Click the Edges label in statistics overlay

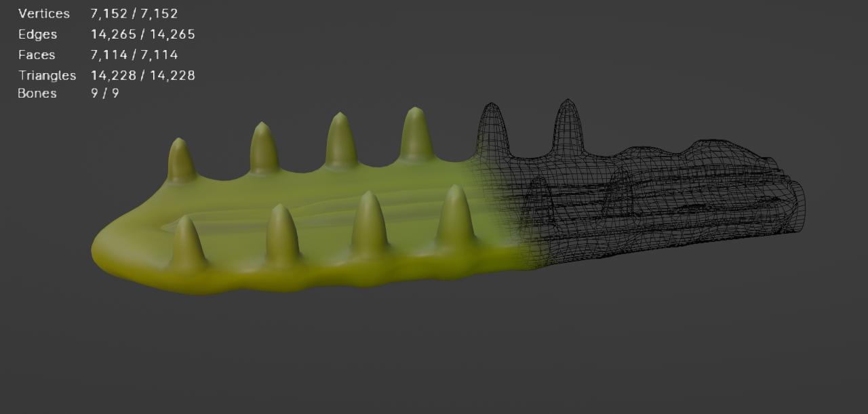coord(37,35)
